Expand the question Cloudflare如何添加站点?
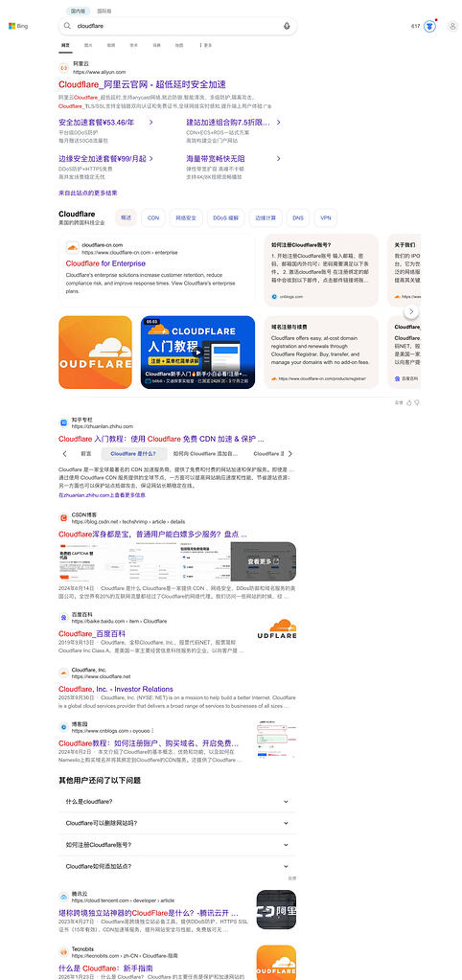462x980 pixels. tap(177, 866)
